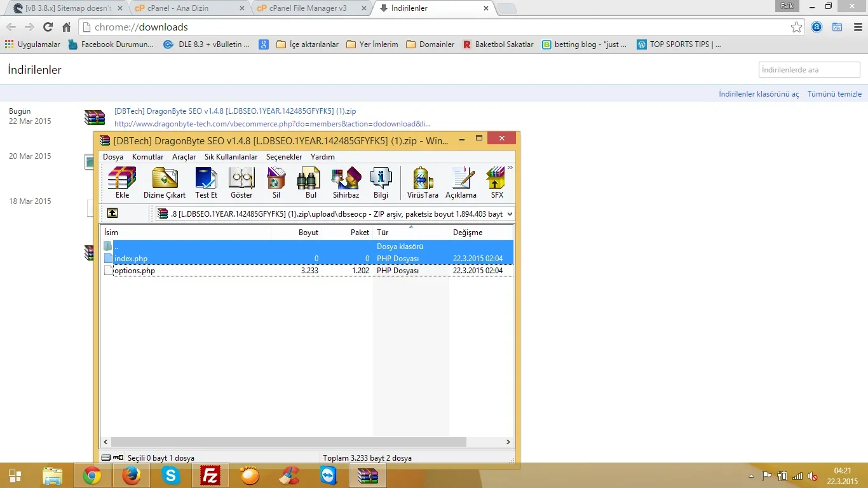Open Uygulamalar apps bookmark
This screenshot has width=868, height=488.
(32, 44)
